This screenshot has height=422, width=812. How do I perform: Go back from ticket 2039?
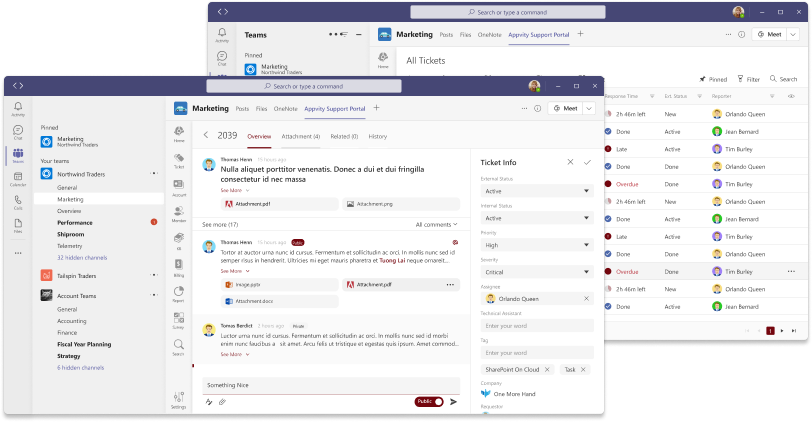tap(206, 135)
